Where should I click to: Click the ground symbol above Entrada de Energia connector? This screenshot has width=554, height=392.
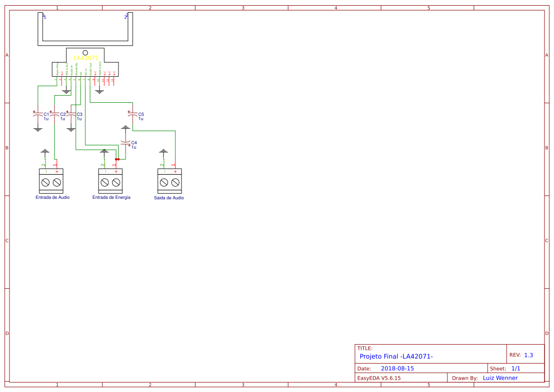pos(104,151)
